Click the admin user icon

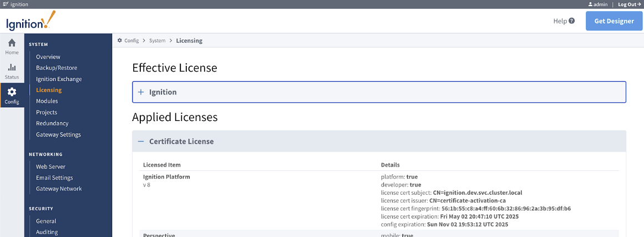[591, 4]
